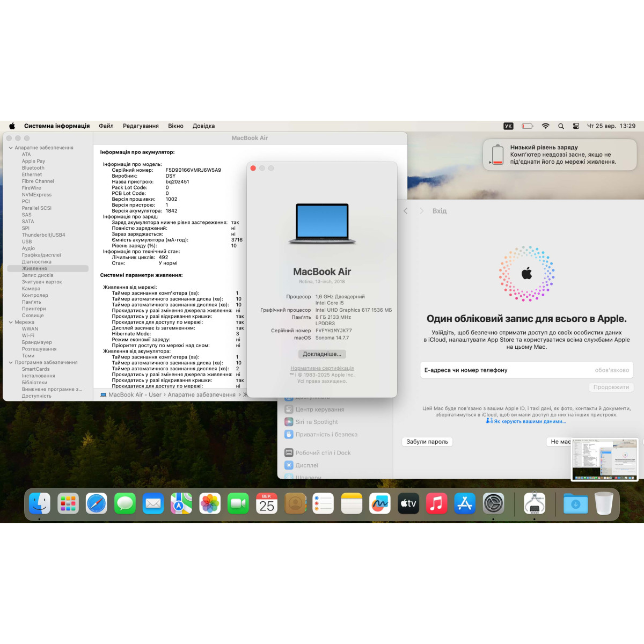
Task: Launch FaceTime from the Dock
Action: tap(238, 503)
